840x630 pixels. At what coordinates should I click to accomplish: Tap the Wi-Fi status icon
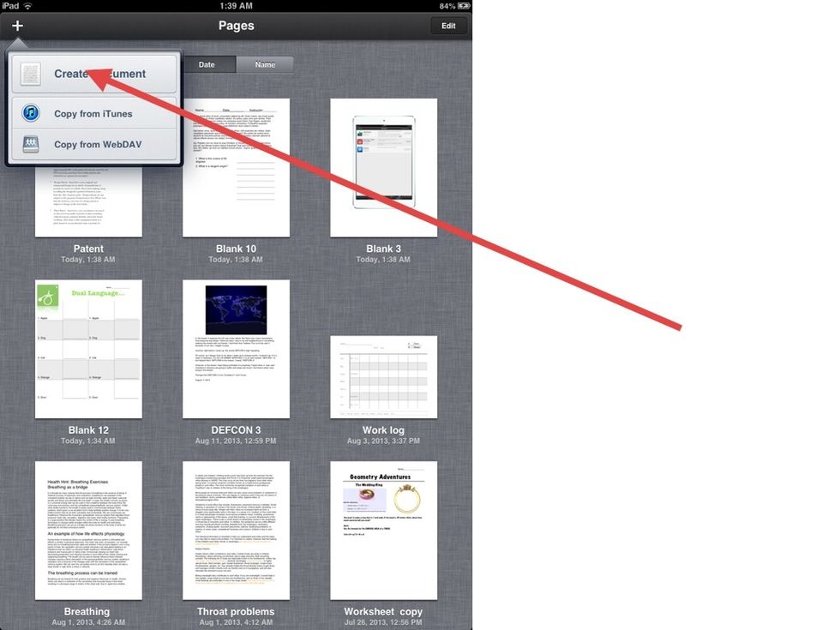tap(27, 5)
